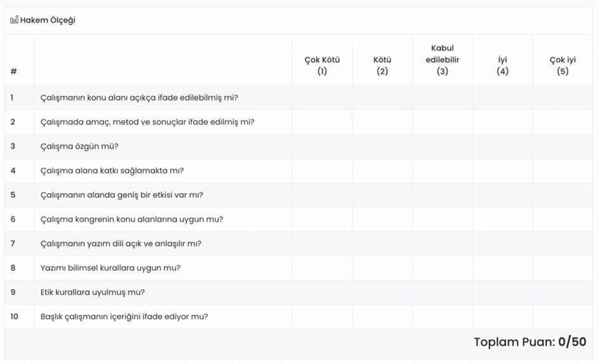Screen dimensions: 598x364
Task: Mark question 6 as Çok iyi (5)
Action: click(x=562, y=219)
